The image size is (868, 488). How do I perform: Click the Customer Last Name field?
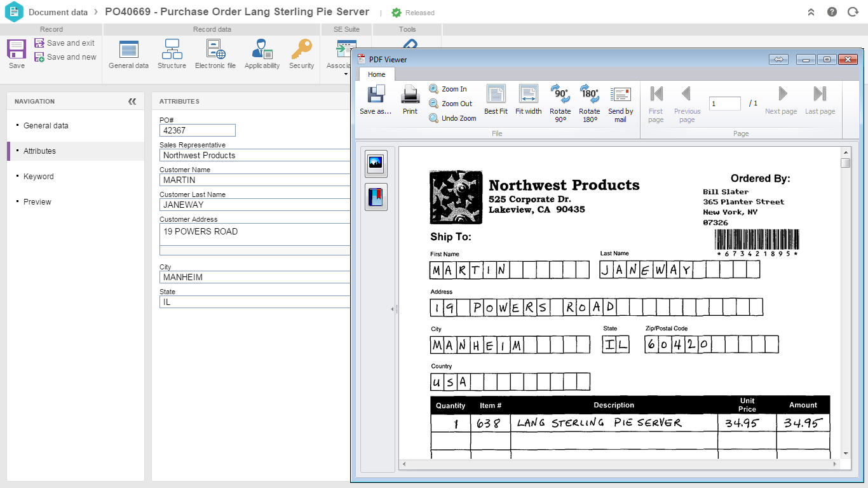[x=255, y=205]
